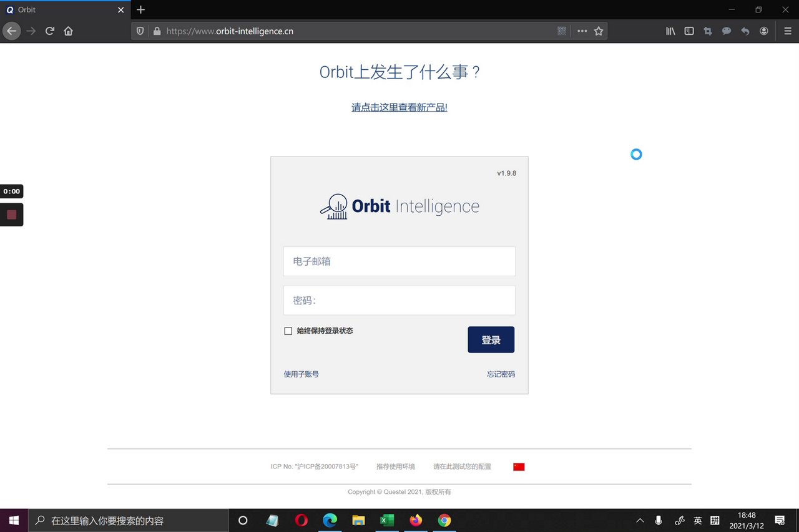This screenshot has width=799, height=532.
Task: Open the 忘记密码 forgot password link
Action: pos(501,374)
